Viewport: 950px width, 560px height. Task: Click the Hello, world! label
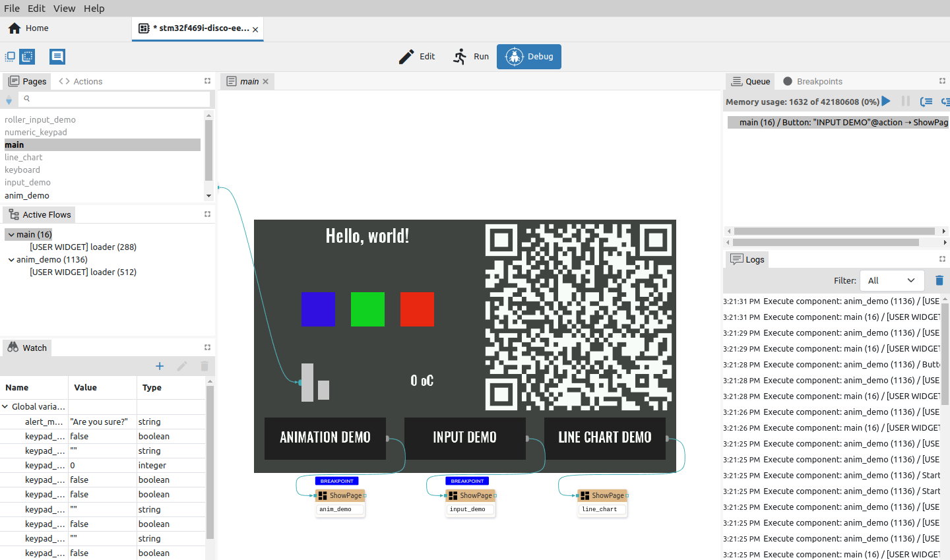pyautogui.click(x=367, y=236)
